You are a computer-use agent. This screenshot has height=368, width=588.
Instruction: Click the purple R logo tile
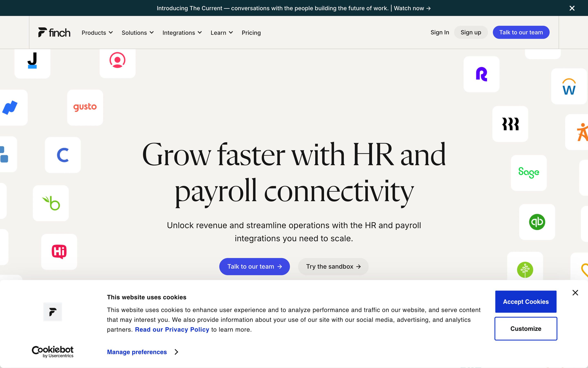coord(481,74)
